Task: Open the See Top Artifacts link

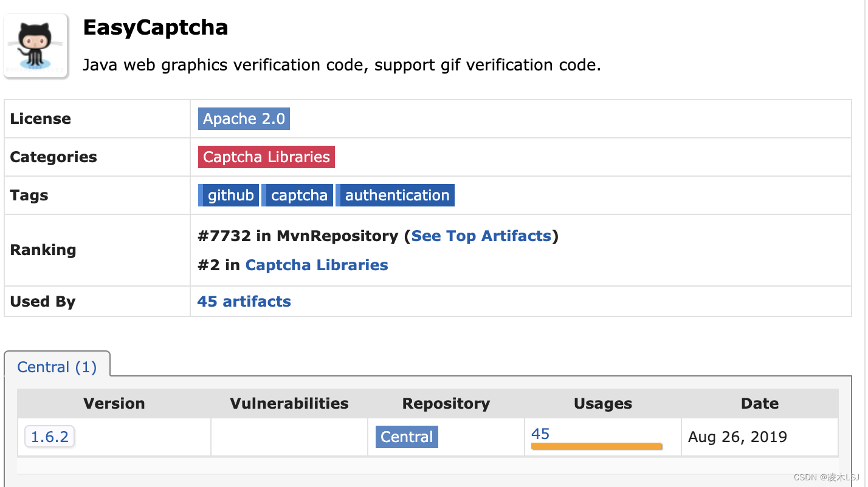Action: tap(481, 236)
